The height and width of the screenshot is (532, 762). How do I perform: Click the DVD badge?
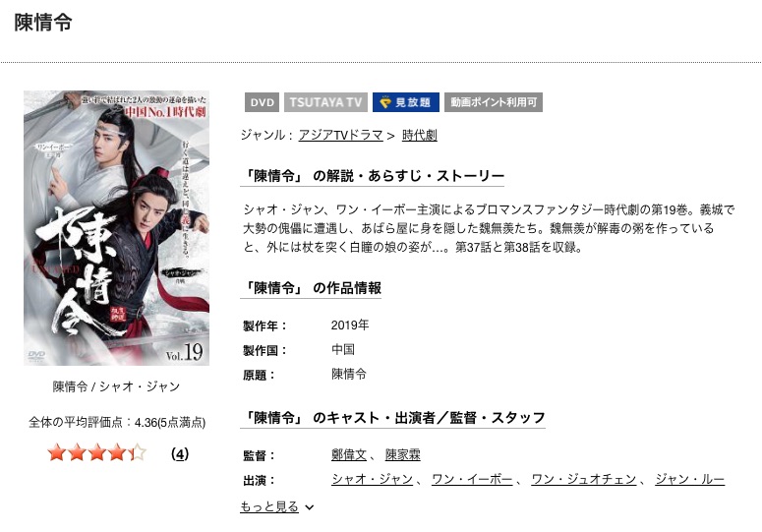coord(262,102)
